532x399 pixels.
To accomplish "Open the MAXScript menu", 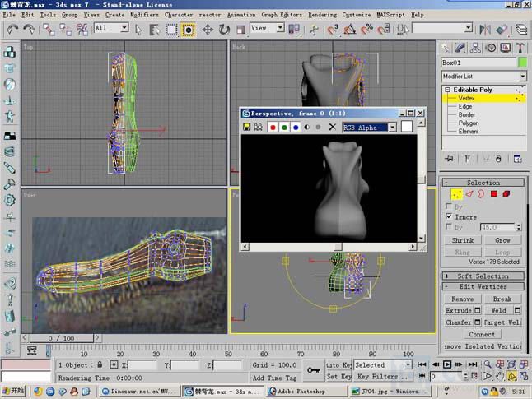I will pyautogui.click(x=390, y=15).
